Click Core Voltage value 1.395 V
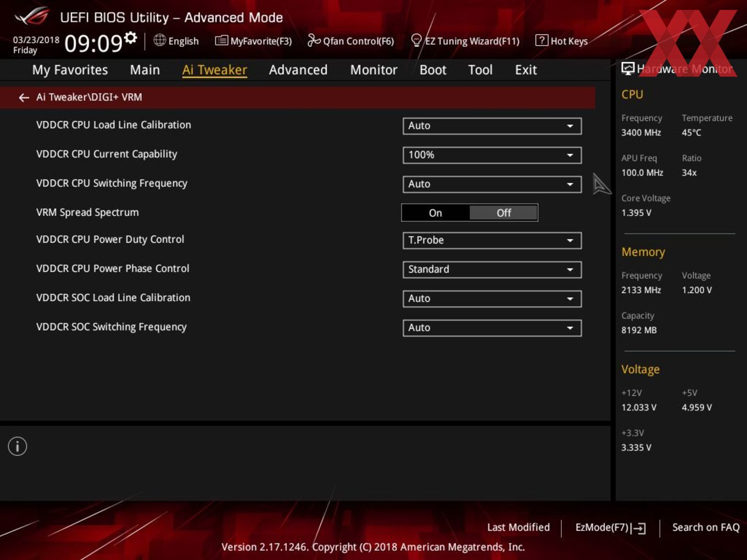 pos(636,212)
